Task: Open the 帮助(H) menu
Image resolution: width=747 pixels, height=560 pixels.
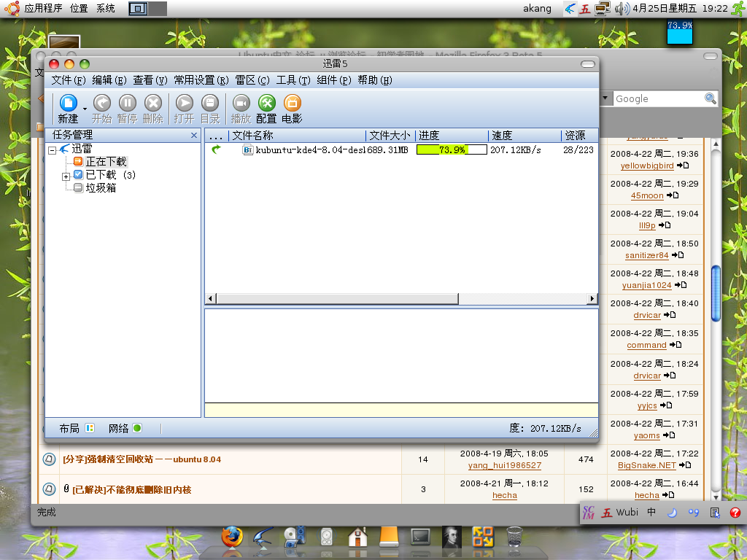Action: 375,80
